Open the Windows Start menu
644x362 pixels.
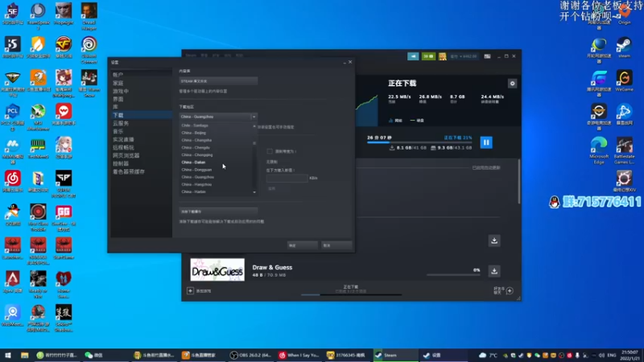click(x=8, y=356)
